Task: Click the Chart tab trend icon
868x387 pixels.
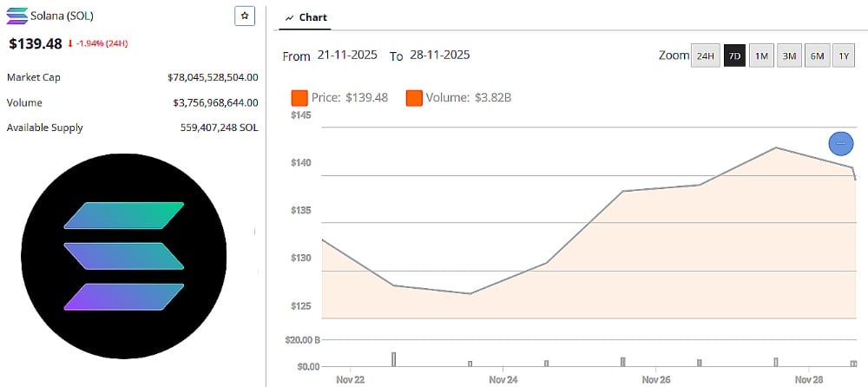Action: point(289,17)
